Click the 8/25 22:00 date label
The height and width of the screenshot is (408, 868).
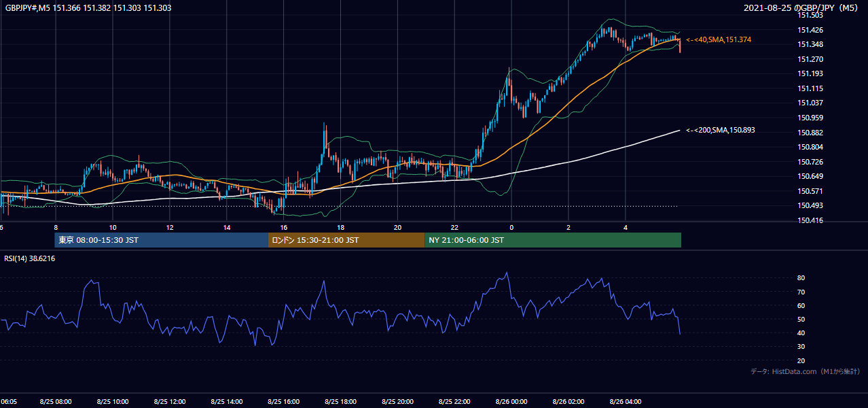454,402
